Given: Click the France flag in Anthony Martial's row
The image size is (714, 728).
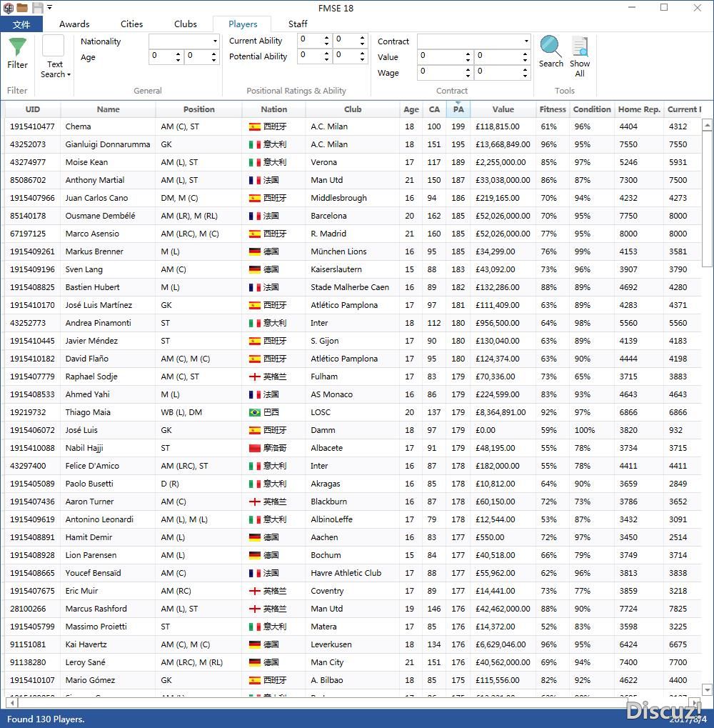Looking at the screenshot, I should point(255,180).
